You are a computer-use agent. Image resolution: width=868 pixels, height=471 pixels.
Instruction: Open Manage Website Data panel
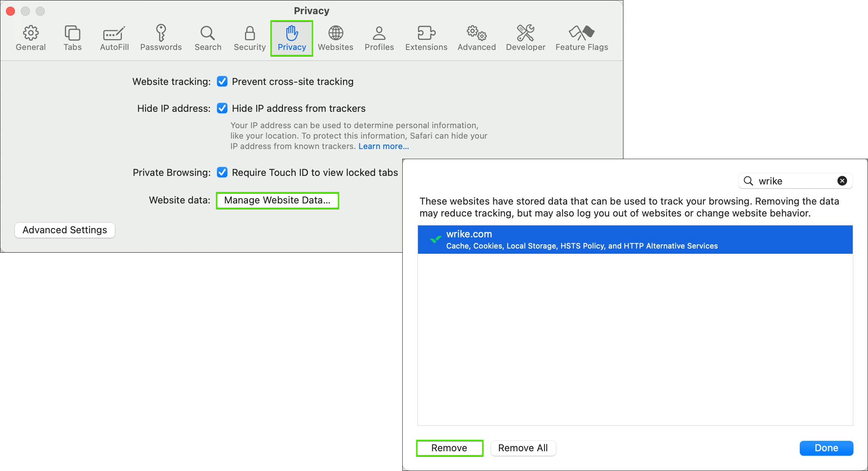pyautogui.click(x=277, y=200)
